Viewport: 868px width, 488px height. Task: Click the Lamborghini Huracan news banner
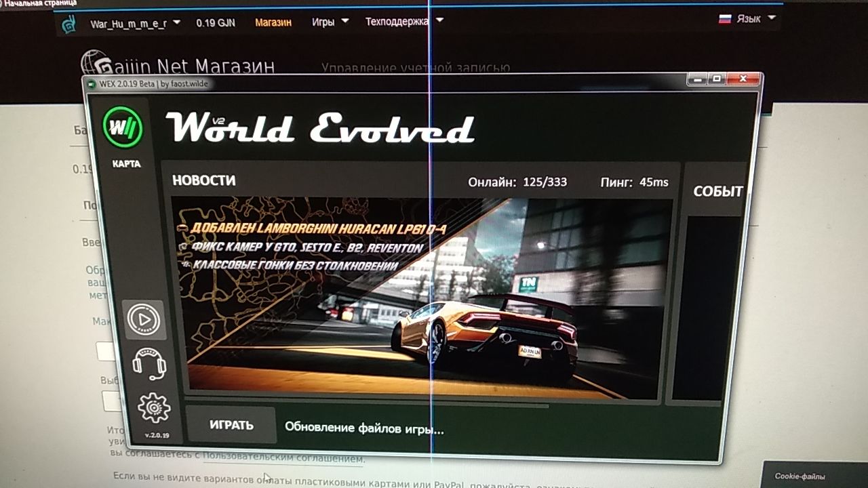tap(421, 297)
